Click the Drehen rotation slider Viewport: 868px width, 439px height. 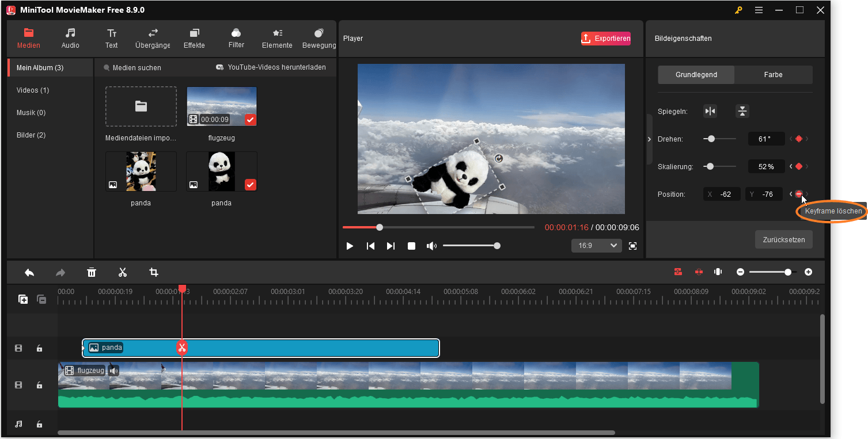719,139
